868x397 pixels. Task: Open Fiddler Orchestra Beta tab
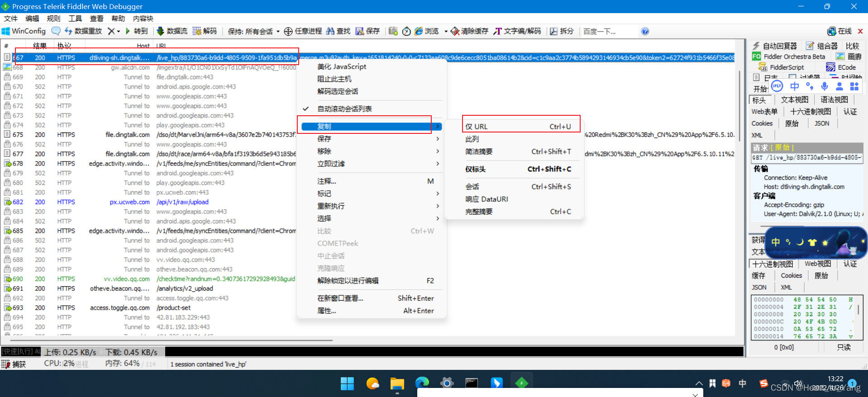tap(789, 57)
